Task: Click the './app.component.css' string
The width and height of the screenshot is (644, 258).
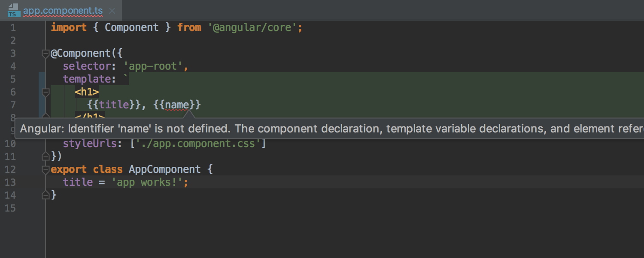Action: point(198,144)
